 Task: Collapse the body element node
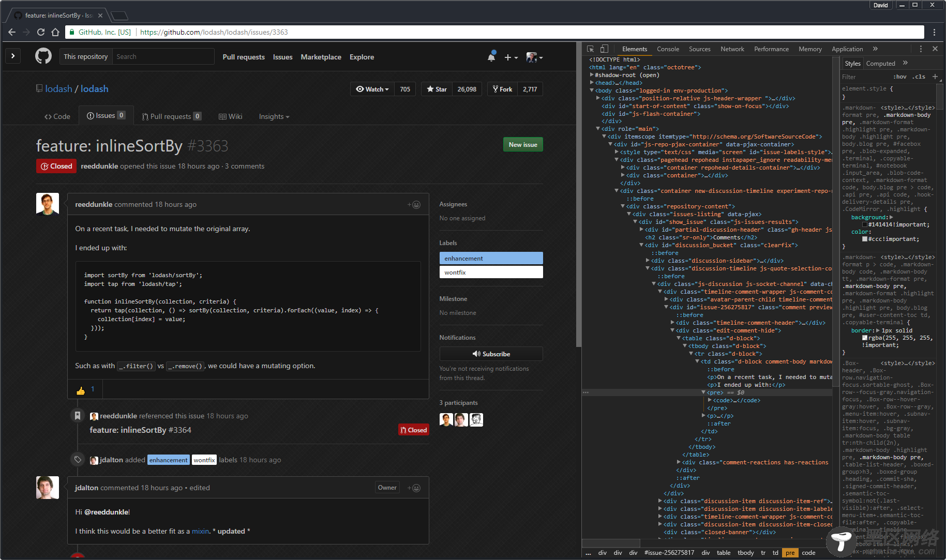(592, 90)
